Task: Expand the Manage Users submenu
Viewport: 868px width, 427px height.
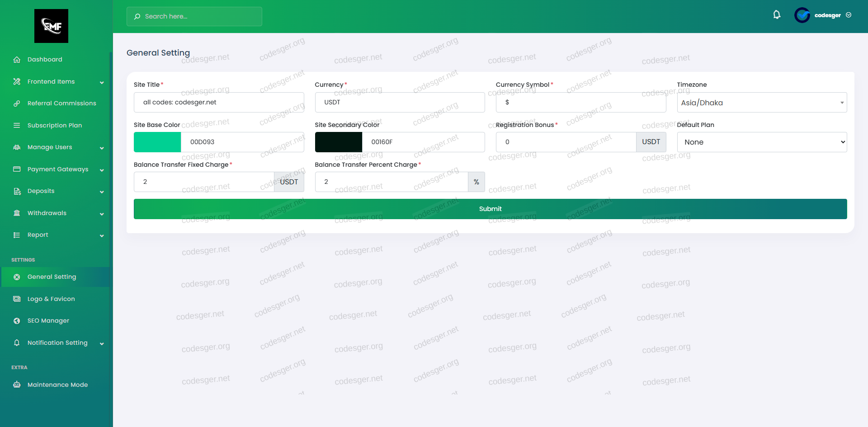Action: 102,148
